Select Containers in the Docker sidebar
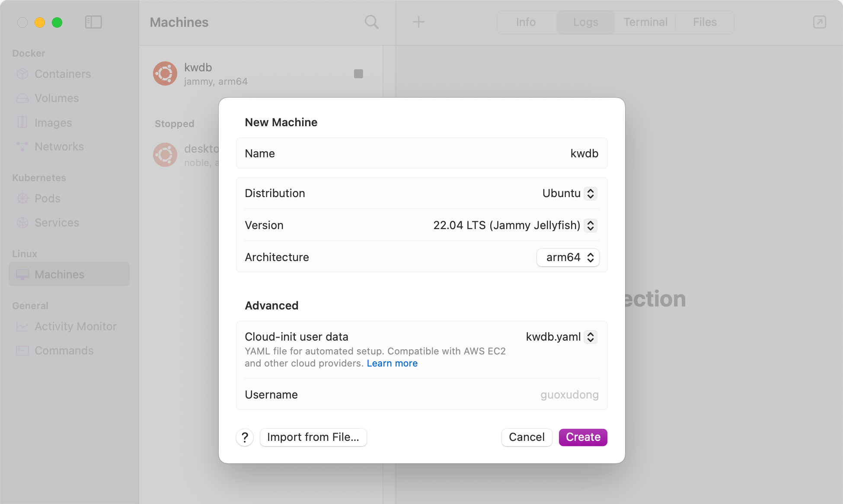The image size is (843, 504). 62,73
